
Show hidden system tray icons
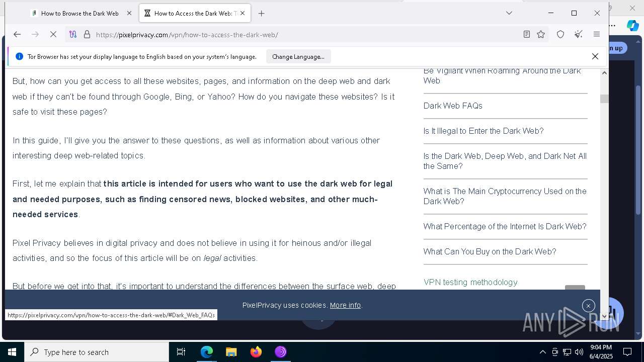(542, 352)
